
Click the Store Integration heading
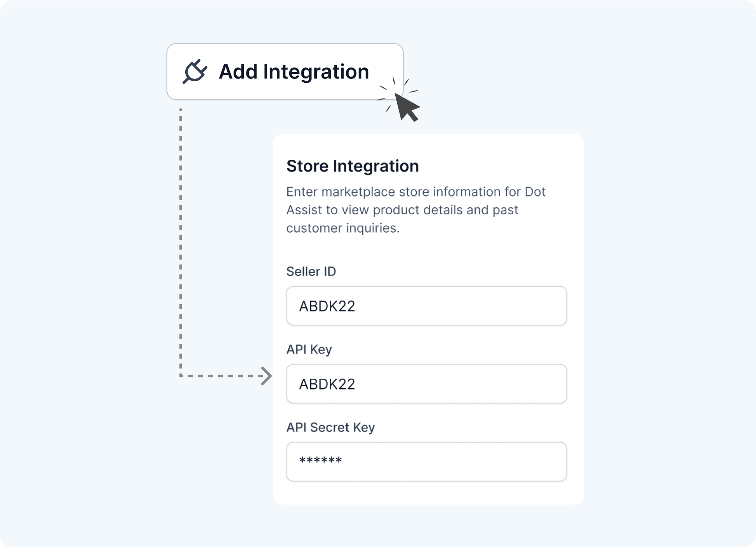[352, 166]
